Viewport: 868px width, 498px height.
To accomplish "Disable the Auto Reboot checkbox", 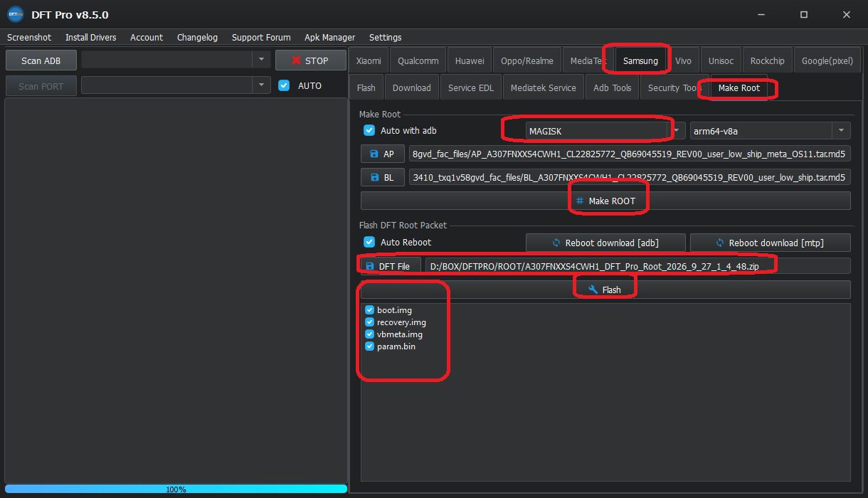I will (369, 242).
